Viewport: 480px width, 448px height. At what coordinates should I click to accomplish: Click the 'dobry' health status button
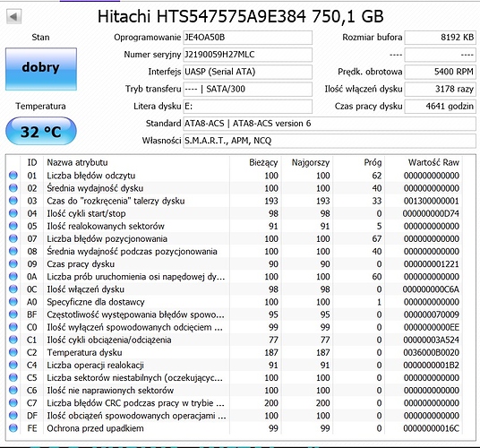pyautogui.click(x=41, y=69)
